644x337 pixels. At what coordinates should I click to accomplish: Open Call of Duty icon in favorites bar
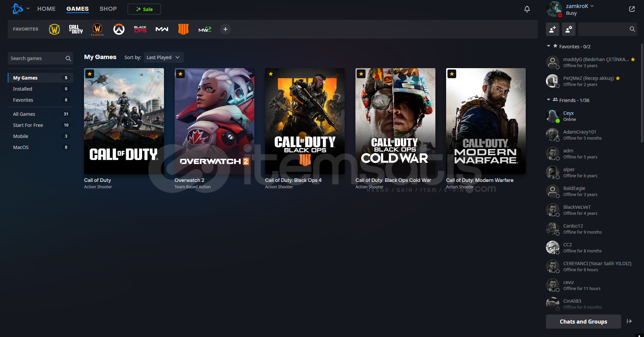76,30
